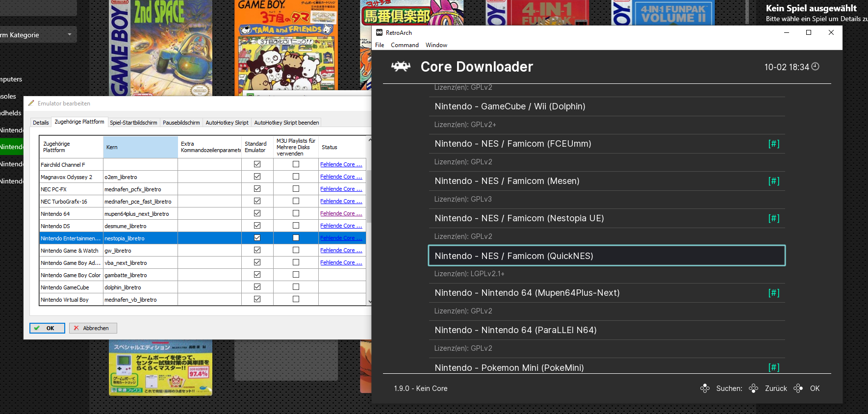
Task: Click the emulator table scrollbar up arrow
Action: coord(369,139)
